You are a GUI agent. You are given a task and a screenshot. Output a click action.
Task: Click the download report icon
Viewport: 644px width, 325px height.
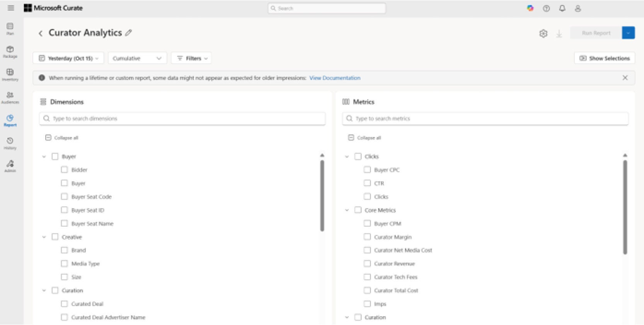coord(559,34)
